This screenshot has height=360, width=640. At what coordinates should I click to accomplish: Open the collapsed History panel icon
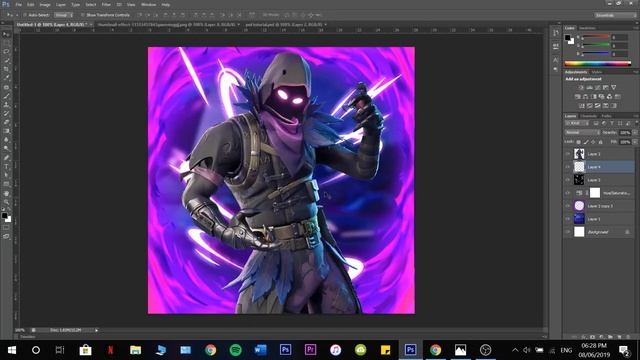[x=556, y=33]
